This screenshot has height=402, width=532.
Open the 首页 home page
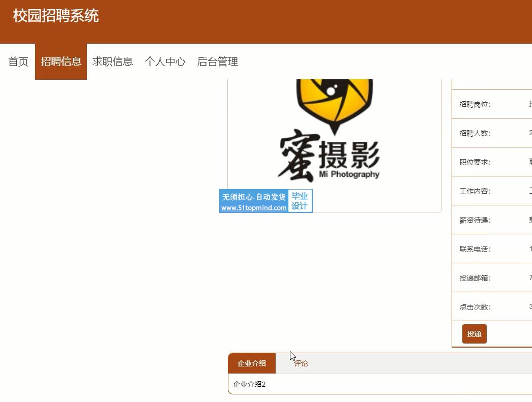pos(18,61)
